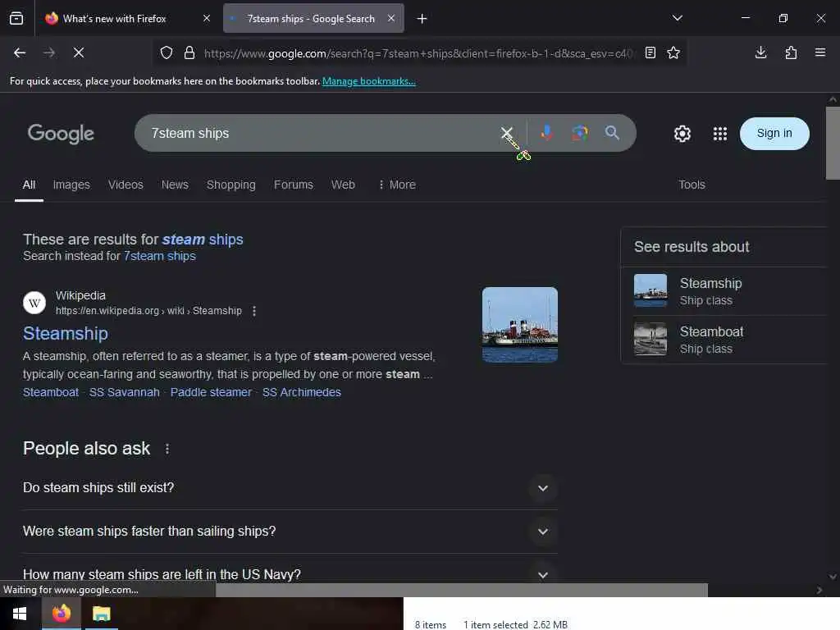Open the SS Savannah sublink

click(125, 392)
